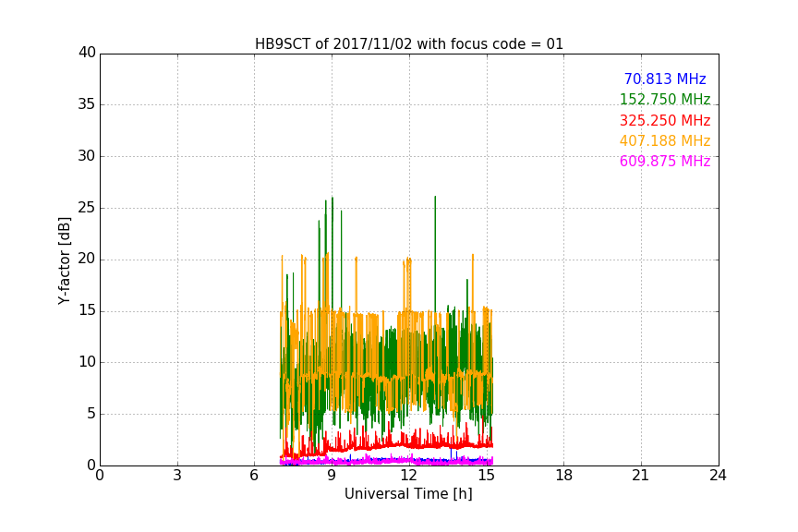
Task: Select the 325.250 MHz legend label
Action: coord(665,120)
